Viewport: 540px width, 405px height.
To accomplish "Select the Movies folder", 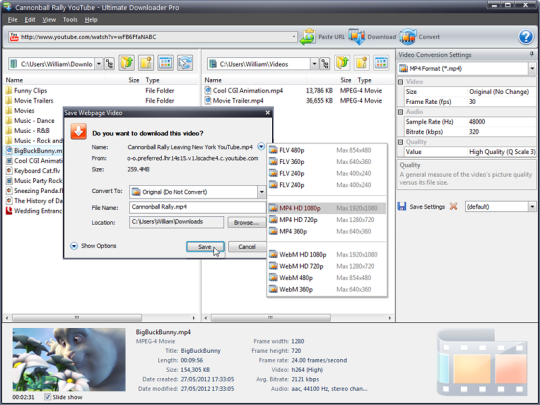I will click(x=24, y=111).
